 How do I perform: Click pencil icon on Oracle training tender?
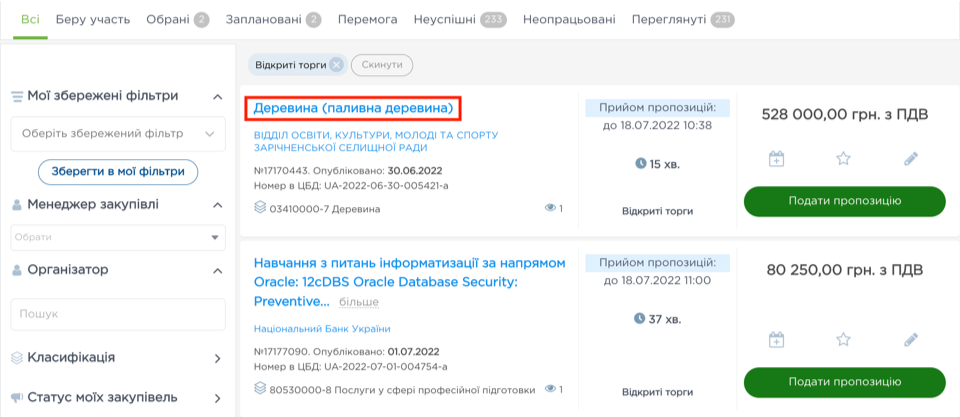(x=910, y=340)
